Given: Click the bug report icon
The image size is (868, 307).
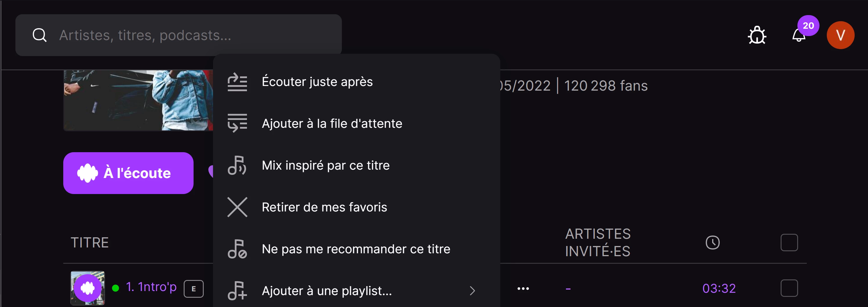Looking at the screenshot, I should coord(757,35).
